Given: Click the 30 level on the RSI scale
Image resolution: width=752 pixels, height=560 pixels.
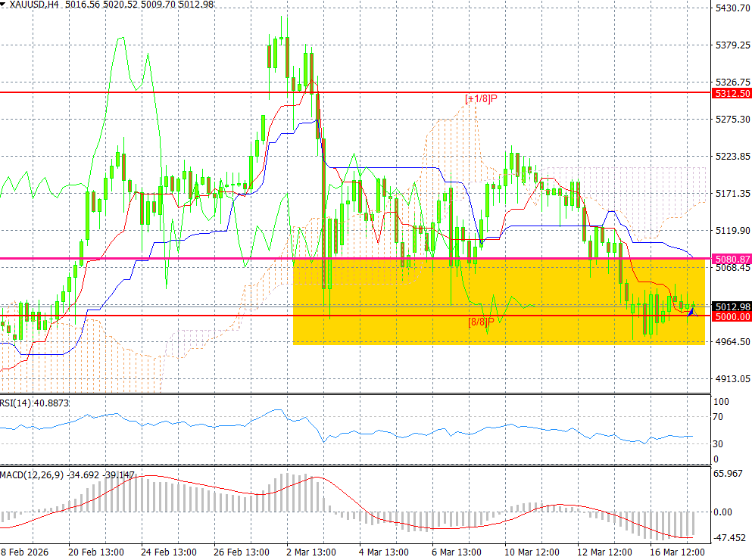Looking at the screenshot, I should pyautogui.click(x=718, y=444).
